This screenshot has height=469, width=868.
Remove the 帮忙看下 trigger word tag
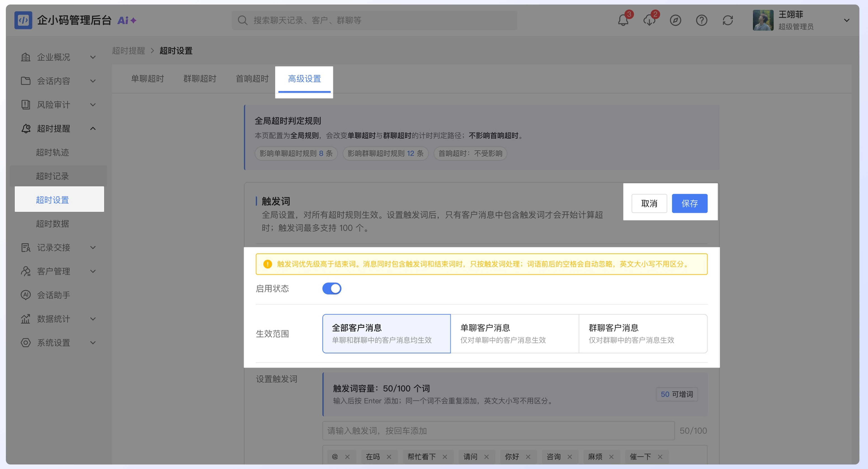click(x=445, y=457)
